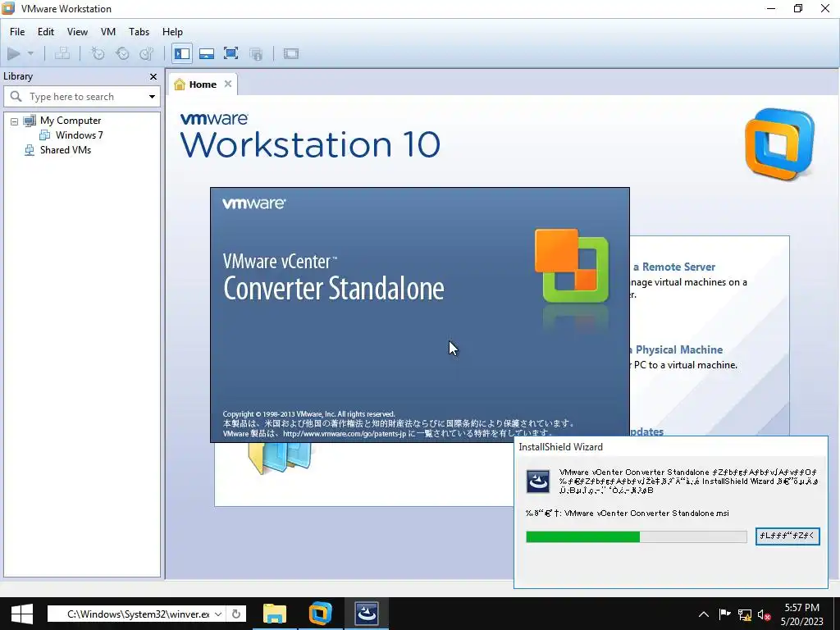Click the console view toolbar icon
Viewport: 840px width, 630px height.
click(x=291, y=53)
